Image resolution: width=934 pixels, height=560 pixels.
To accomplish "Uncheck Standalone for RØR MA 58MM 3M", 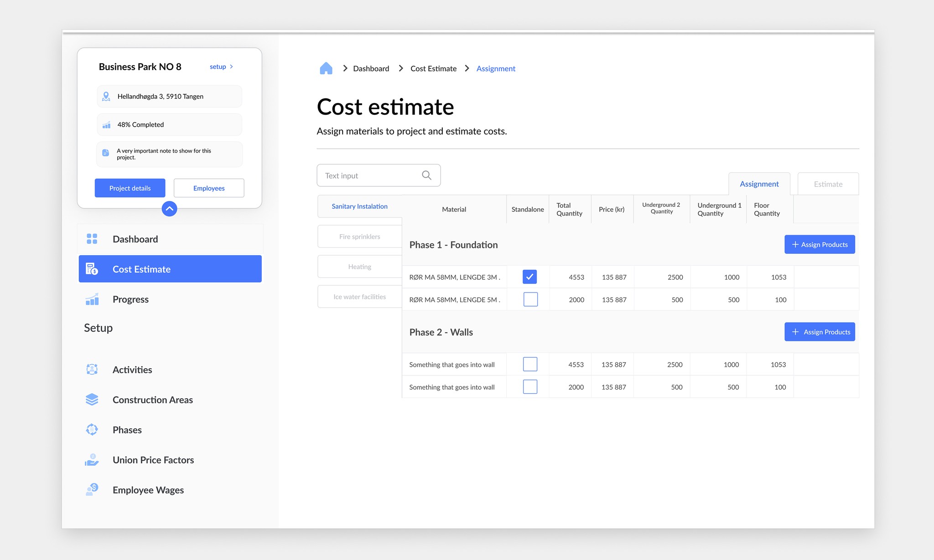I will 529,277.
